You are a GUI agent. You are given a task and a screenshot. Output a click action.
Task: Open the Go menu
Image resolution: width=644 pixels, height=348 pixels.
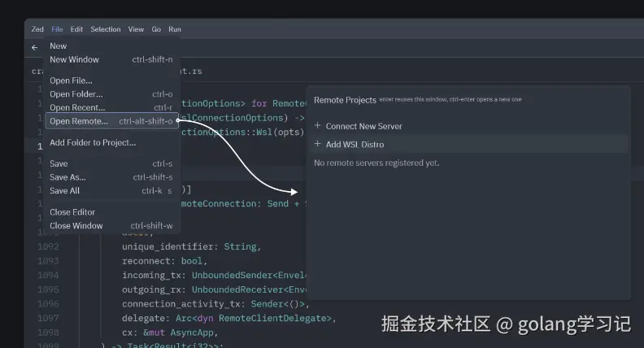coord(156,29)
